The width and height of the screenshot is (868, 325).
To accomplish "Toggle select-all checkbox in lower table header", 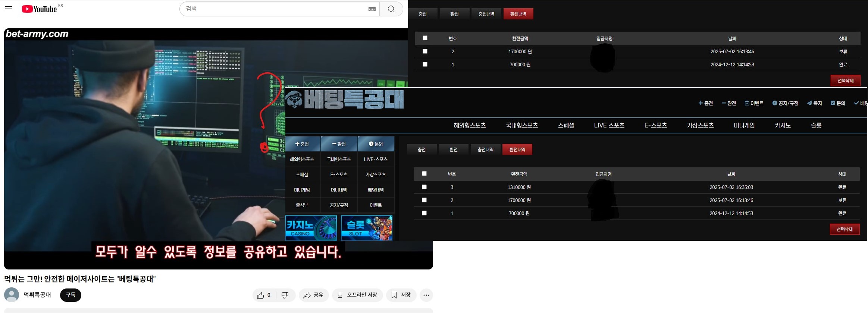I will pos(424,173).
